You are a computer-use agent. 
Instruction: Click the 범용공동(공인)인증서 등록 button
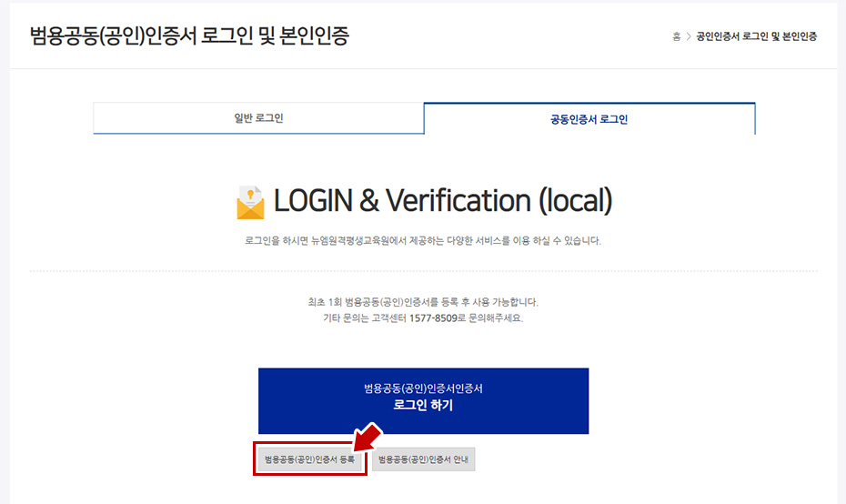tap(309, 460)
